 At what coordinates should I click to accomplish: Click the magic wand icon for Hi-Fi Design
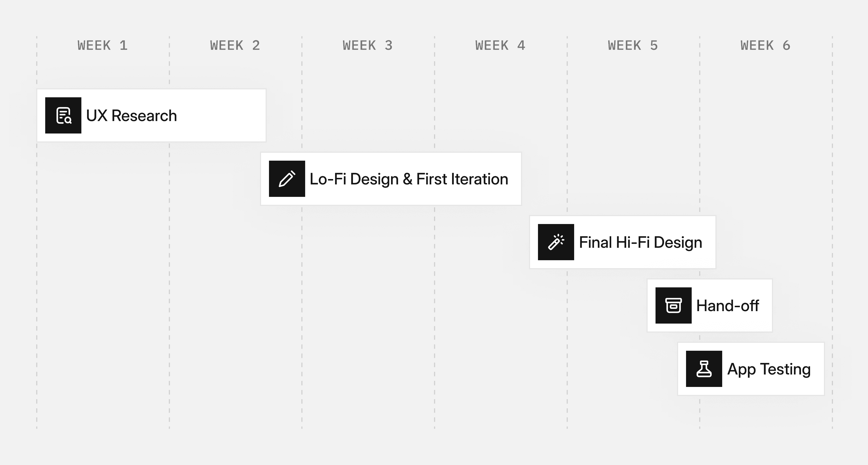[x=556, y=242]
